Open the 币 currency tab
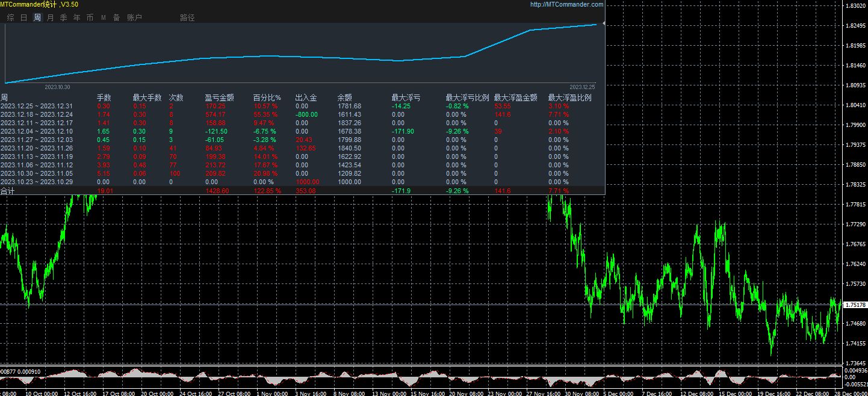The width and height of the screenshot is (868, 396). [90, 17]
